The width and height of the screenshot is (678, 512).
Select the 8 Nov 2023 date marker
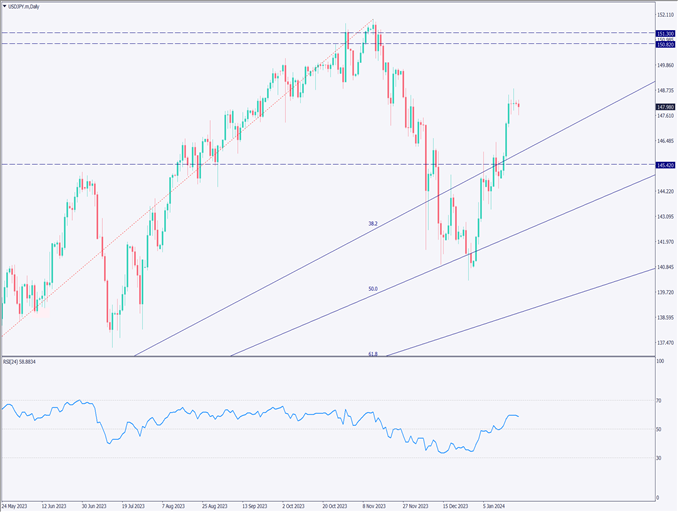point(375,506)
